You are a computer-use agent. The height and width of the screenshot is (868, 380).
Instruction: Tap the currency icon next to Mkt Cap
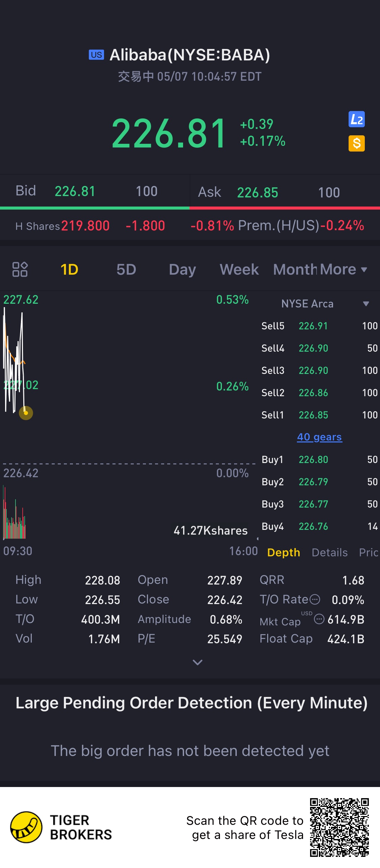coord(319,619)
